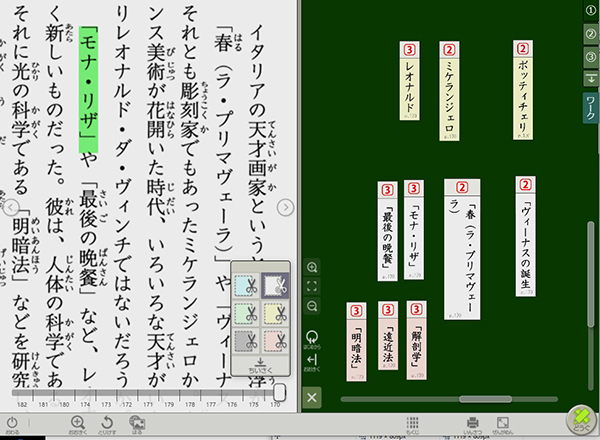The image size is (600, 440).
Task: Switch to work sheet tab ②
Action: pyautogui.click(x=591, y=34)
